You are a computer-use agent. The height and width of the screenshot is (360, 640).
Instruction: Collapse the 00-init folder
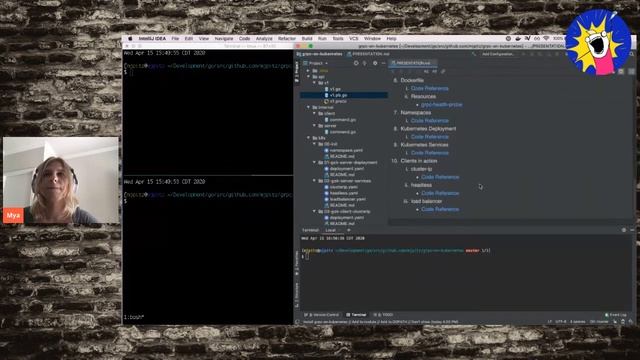[315, 144]
